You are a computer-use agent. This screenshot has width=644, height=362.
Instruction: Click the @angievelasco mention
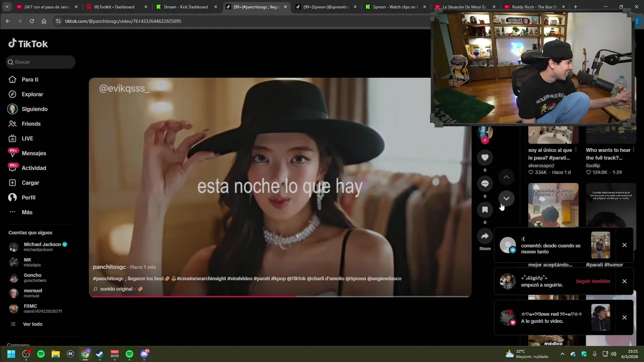click(384, 279)
